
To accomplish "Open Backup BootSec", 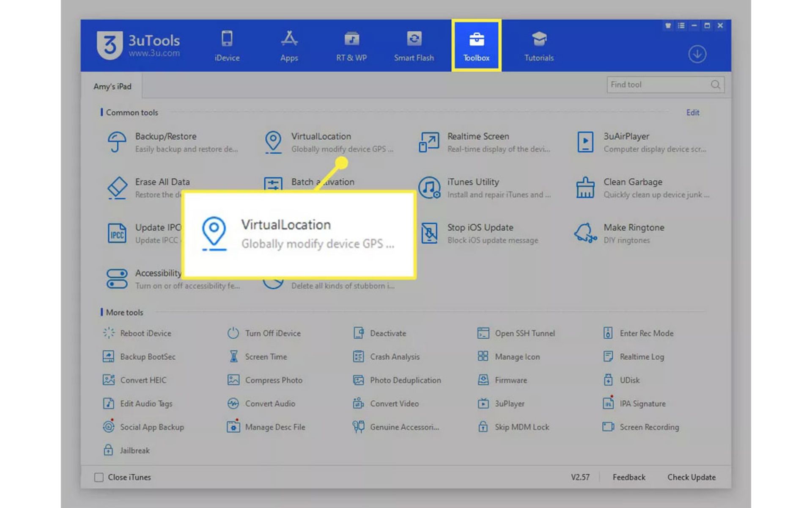I will pos(139,356).
